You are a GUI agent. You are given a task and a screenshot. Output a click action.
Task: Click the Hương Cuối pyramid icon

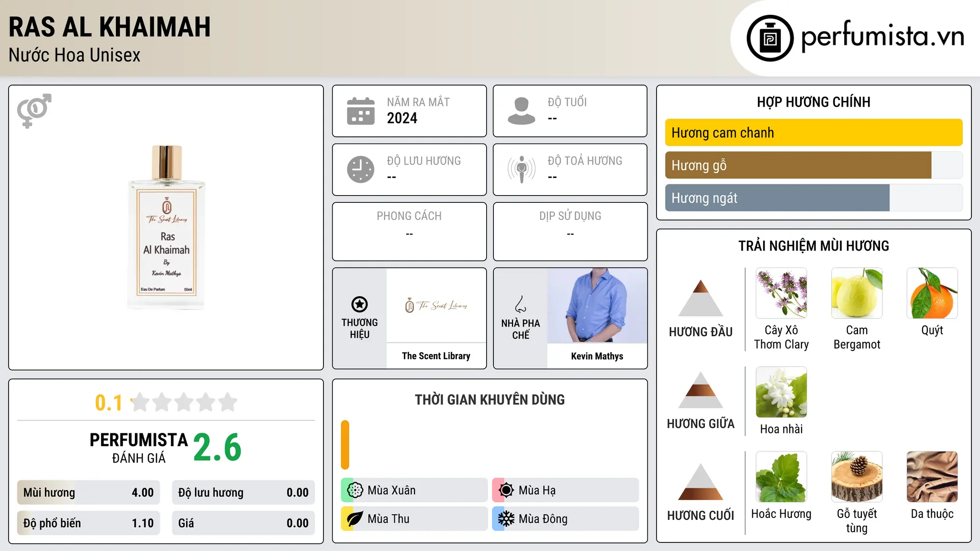[x=701, y=482]
